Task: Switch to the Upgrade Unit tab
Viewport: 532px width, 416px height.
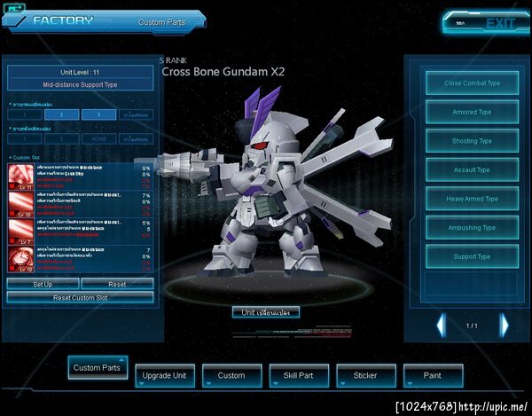Action: point(165,375)
